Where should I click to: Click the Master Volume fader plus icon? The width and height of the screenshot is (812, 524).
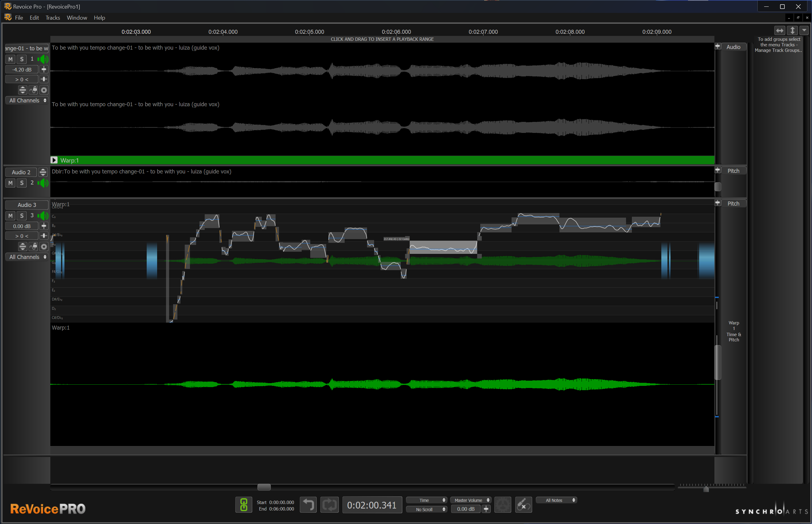(486, 509)
